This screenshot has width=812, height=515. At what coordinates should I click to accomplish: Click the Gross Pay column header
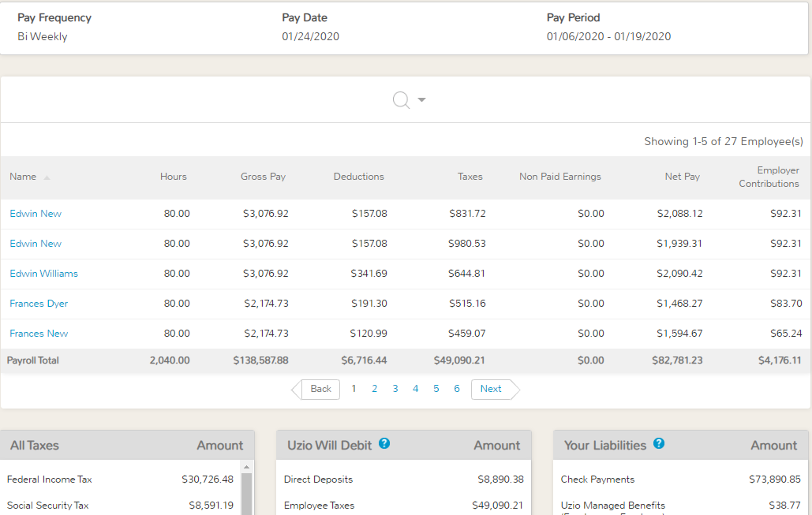tap(263, 177)
